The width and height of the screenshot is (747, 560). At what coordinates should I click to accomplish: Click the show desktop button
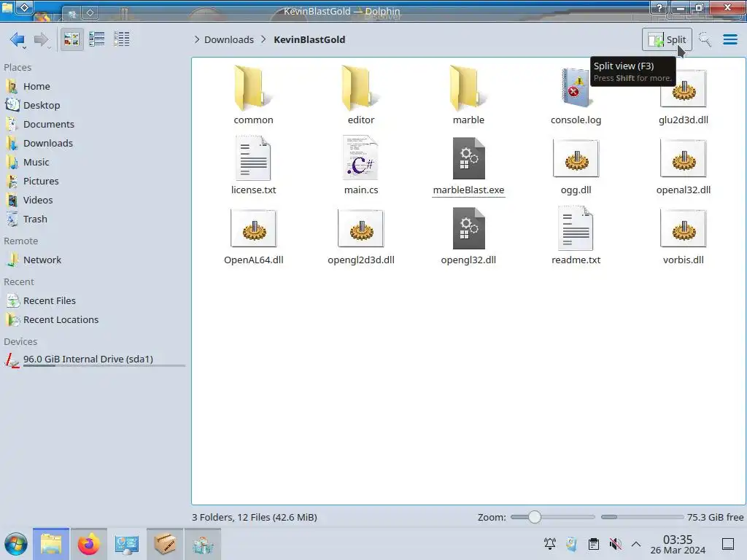tap(728, 544)
